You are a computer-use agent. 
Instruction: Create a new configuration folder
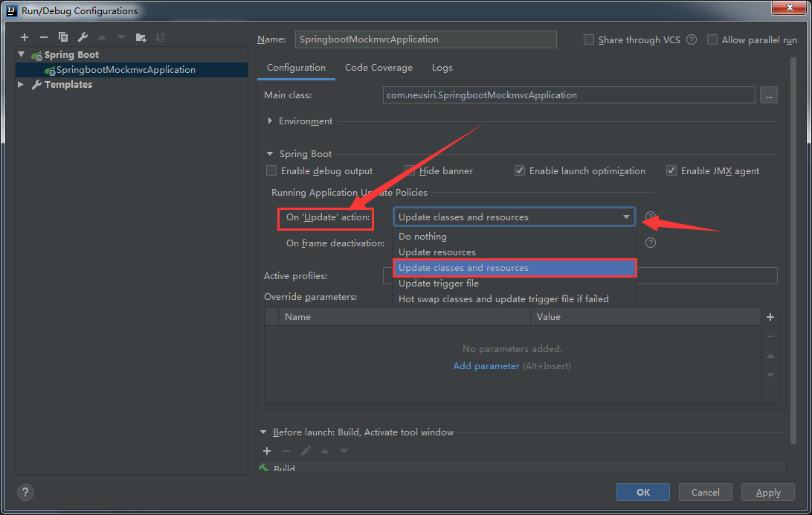141,37
